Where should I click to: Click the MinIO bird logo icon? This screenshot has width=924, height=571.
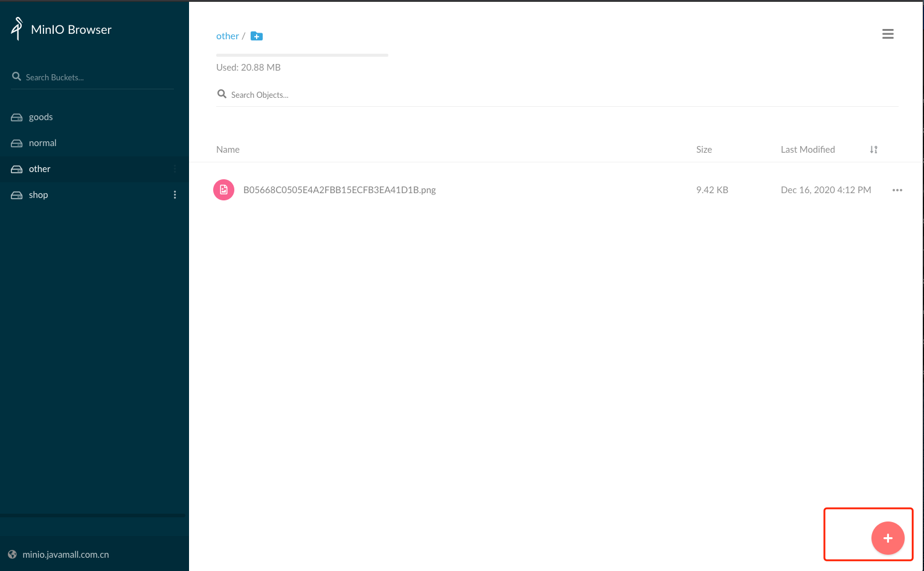point(18,28)
